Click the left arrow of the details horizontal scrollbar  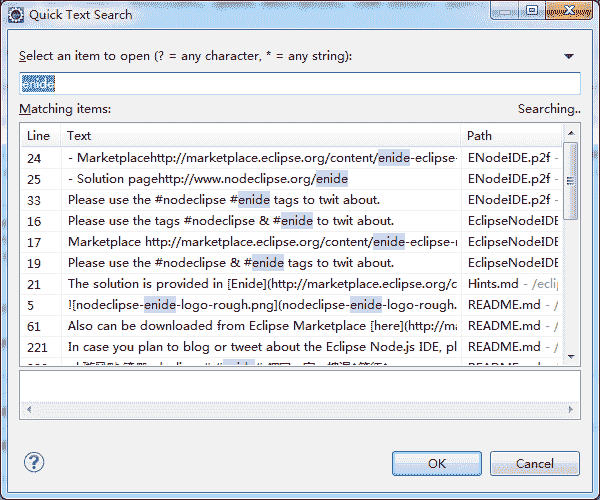29,409
